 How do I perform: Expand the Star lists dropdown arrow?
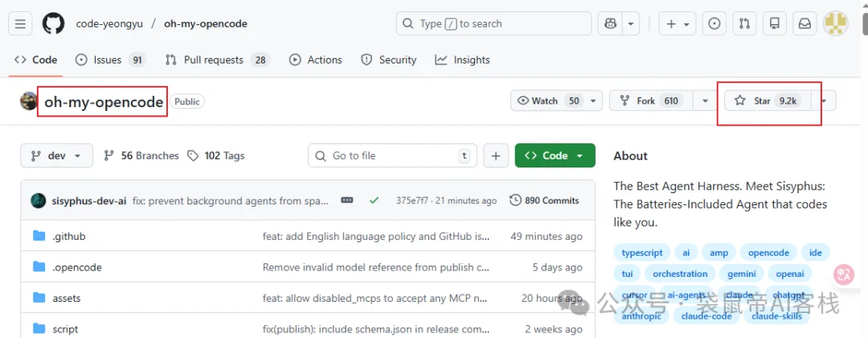point(825,101)
